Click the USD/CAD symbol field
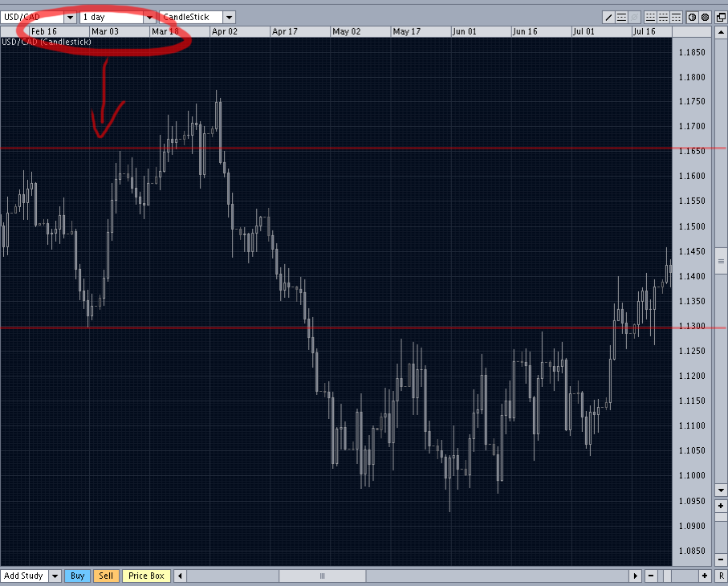 click(32, 18)
